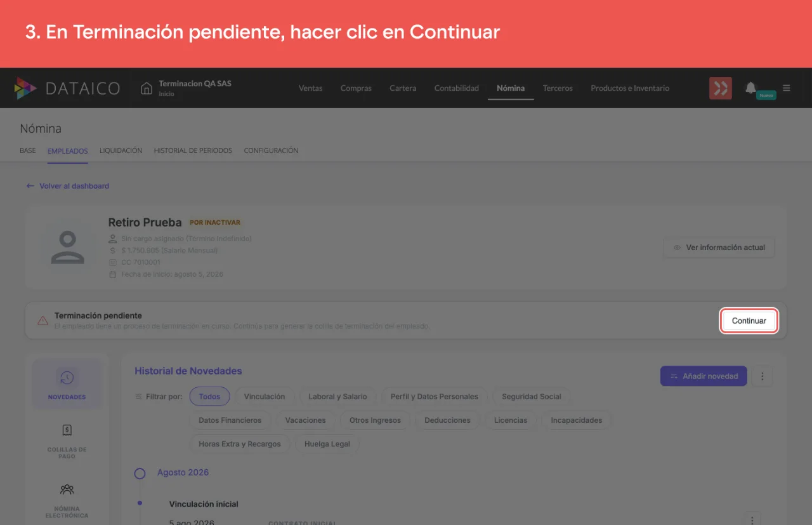The image size is (812, 525).
Task: Open the more options menu beside Añadir novedad
Action: tap(762, 376)
